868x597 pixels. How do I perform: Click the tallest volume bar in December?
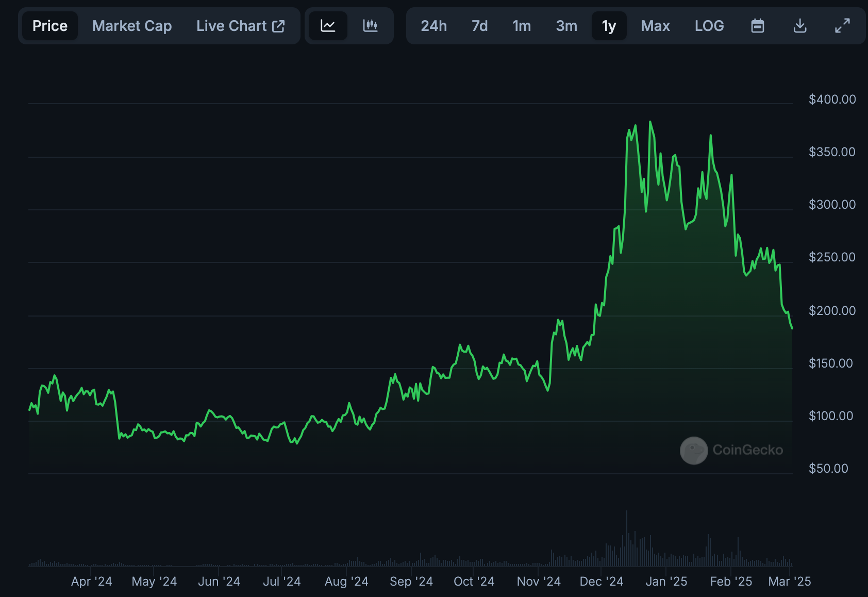point(627,538)
